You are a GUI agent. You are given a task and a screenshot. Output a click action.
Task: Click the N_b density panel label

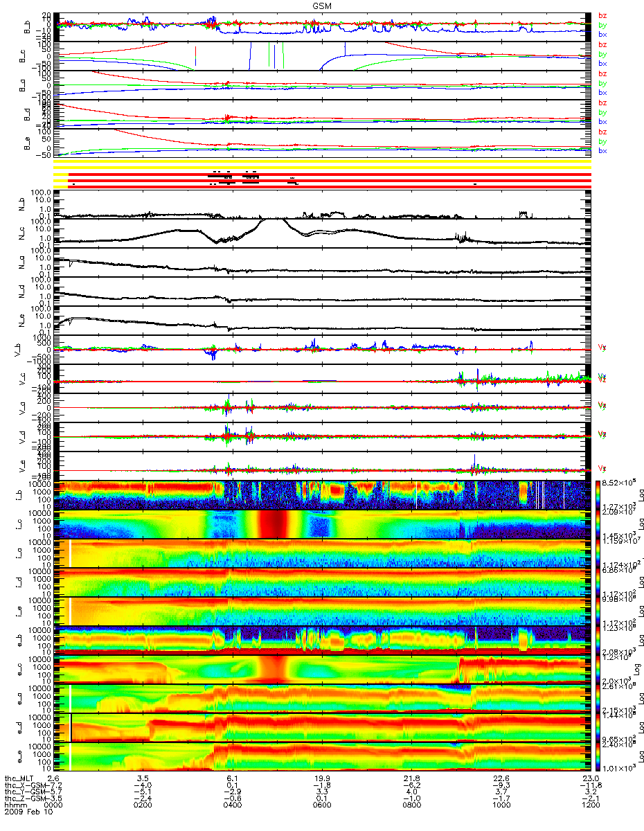tap(21, 205)
